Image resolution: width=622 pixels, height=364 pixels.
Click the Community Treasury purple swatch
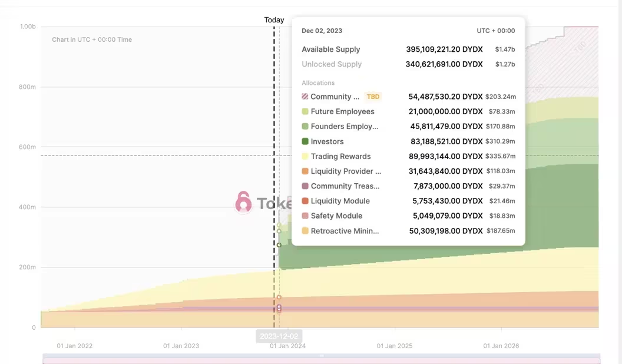pos(305,186)
